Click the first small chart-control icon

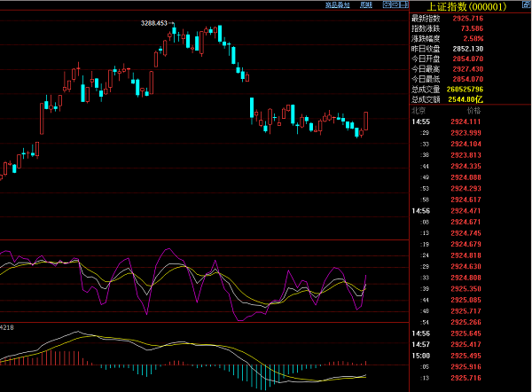(387, 4)
